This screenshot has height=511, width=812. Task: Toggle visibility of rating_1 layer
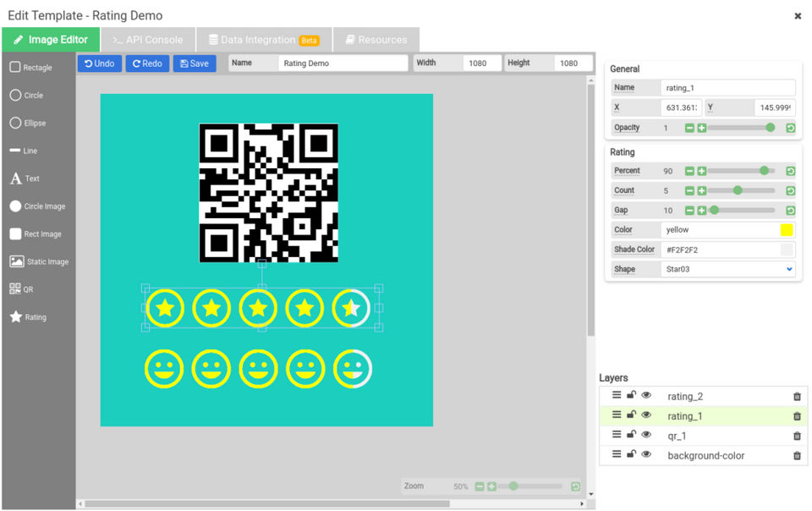coord(646,415)
